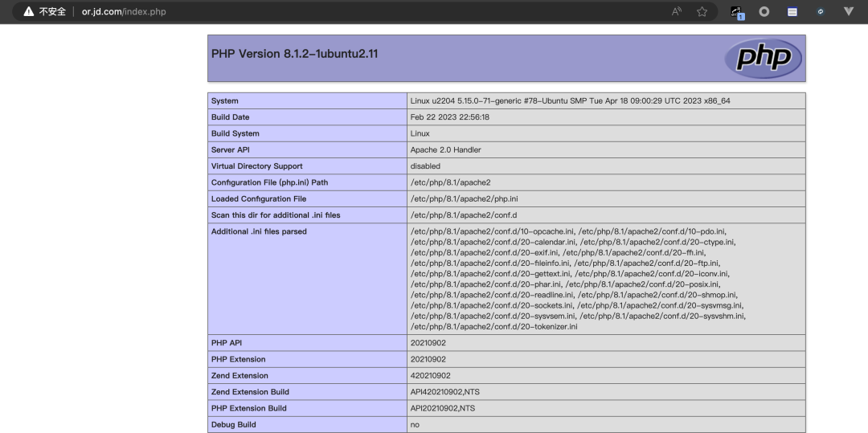Click the /etc/php/8.1/apache2/conf.d value
868x433 pixels.
point(464,215)
